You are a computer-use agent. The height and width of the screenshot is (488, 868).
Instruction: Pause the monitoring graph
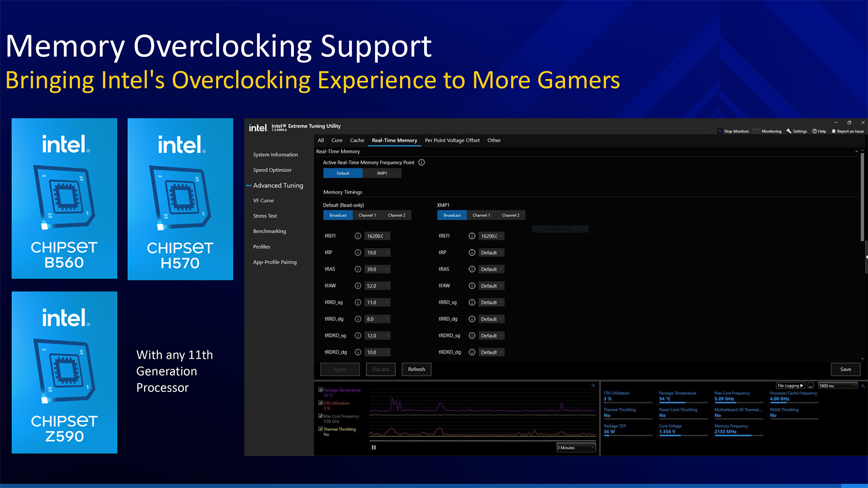tap(374, 447)
